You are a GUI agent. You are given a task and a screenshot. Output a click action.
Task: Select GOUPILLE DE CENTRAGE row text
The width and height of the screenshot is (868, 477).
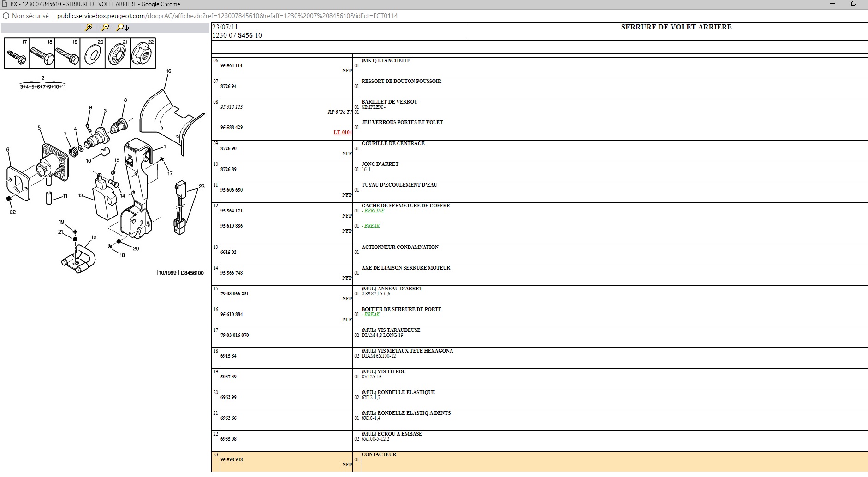pos(393,143)
